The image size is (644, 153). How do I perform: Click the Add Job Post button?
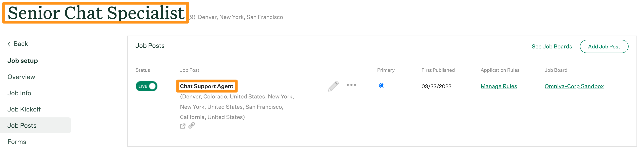(x=604, y=46)
